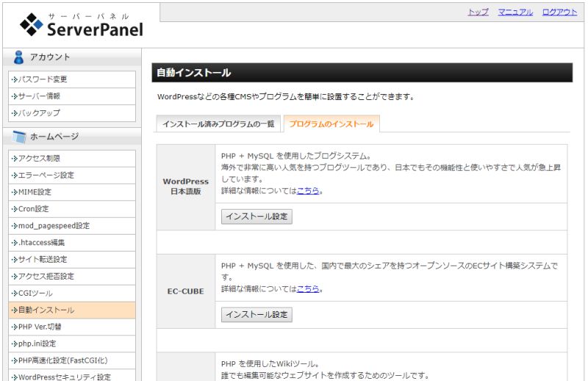This screenshot has width=588, height=381.
Task: Click the WordPress 日本語版 label
Action: click(x=186, y=186)
